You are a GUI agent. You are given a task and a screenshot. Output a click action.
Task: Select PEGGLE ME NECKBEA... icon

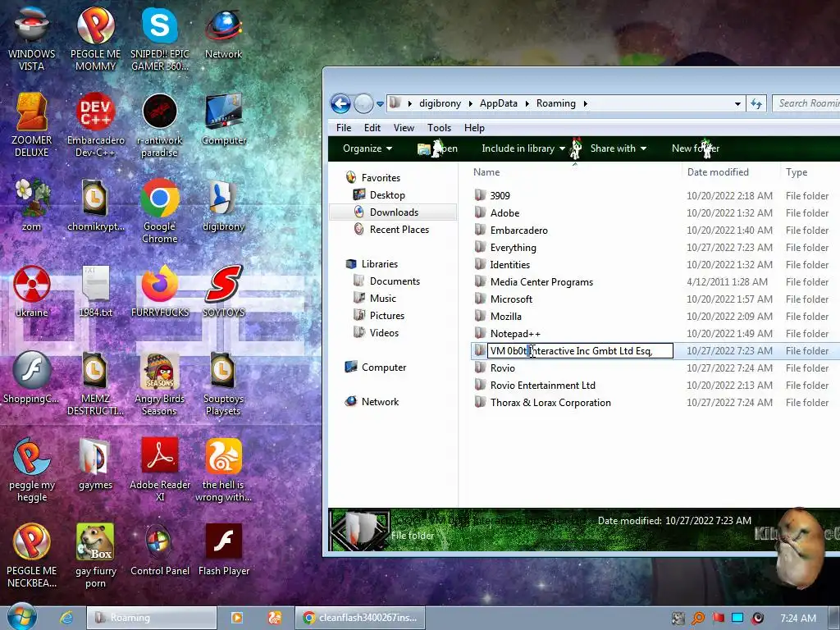click(32, 555)
